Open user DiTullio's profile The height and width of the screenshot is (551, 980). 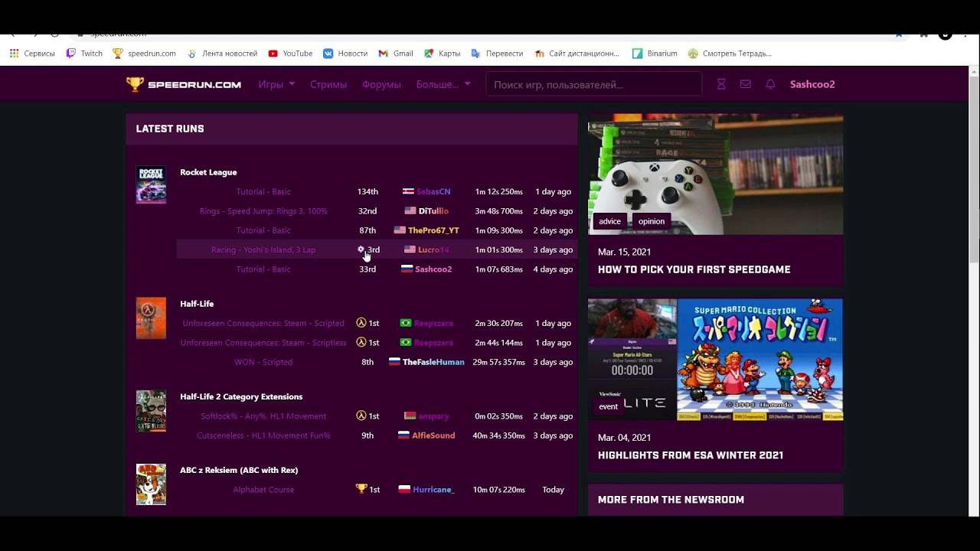[433, 211]
